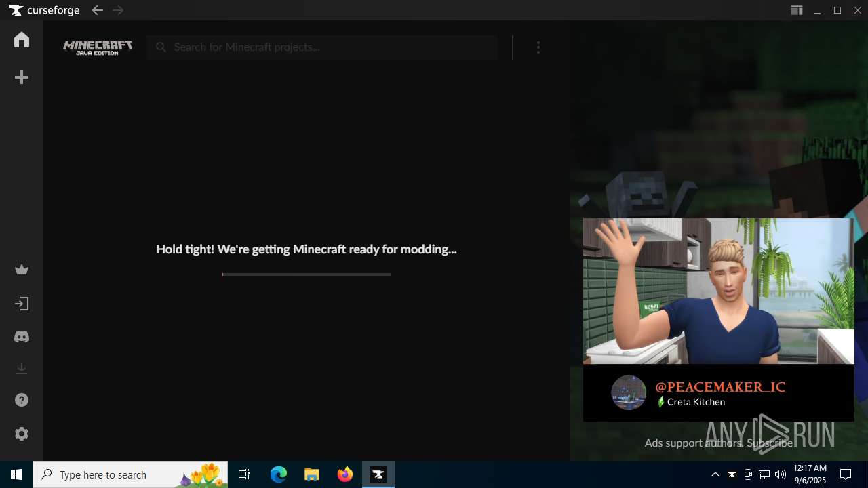Click the @PEACEMAKER_IC creator name
Image resolution: width=868 pixels, height=488 pixels.
point(720,387)
